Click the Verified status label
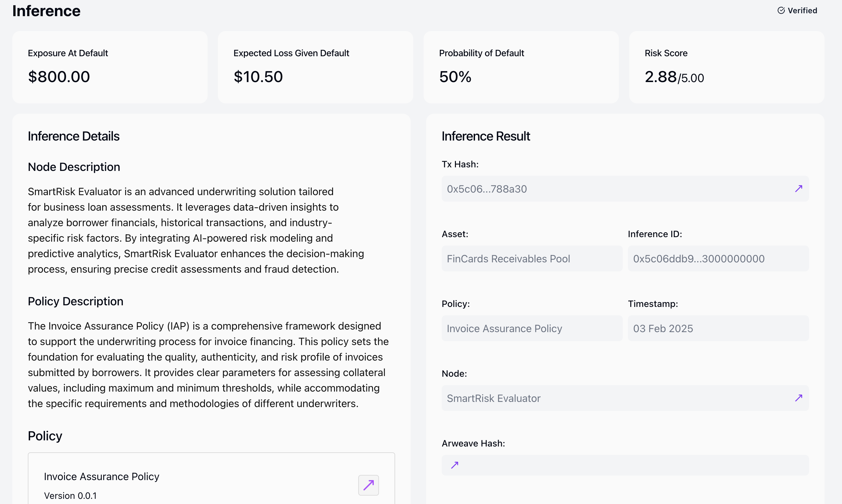 [802, 11]
